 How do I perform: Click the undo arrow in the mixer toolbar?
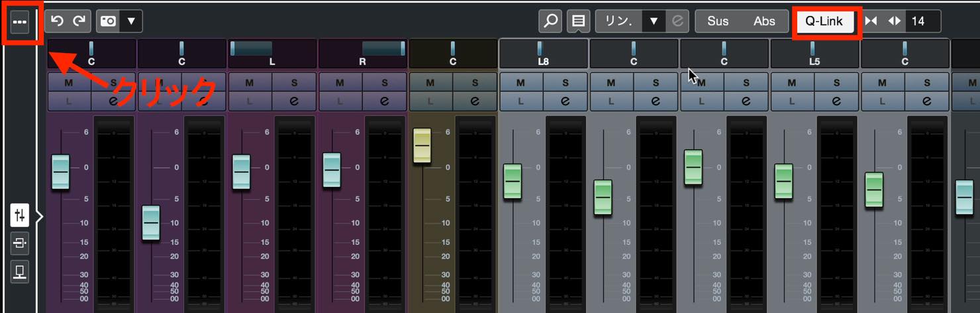(58, 21)
